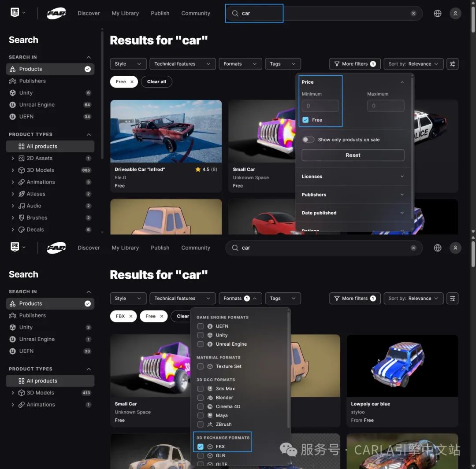This screenshot has width=476, height=469.
Task: Select Animations with count 3
Action: pyautogui.click(x=50, y=182)
